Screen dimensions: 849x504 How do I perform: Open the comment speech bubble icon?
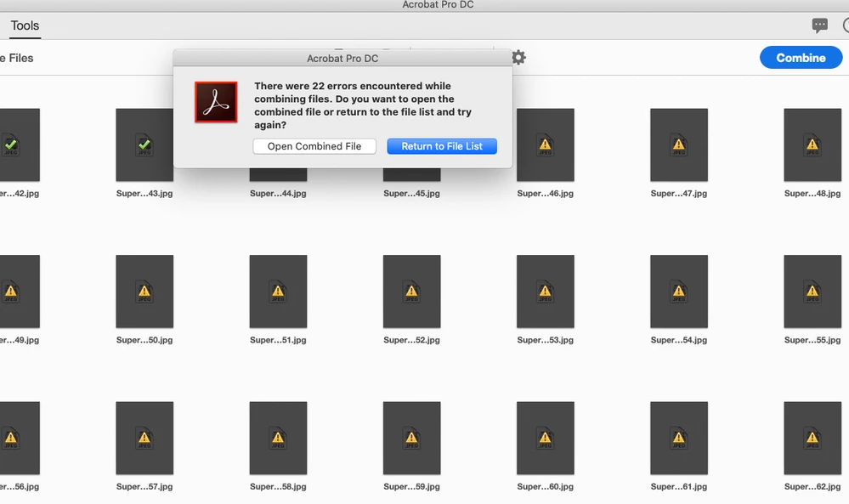pos(820,25)
